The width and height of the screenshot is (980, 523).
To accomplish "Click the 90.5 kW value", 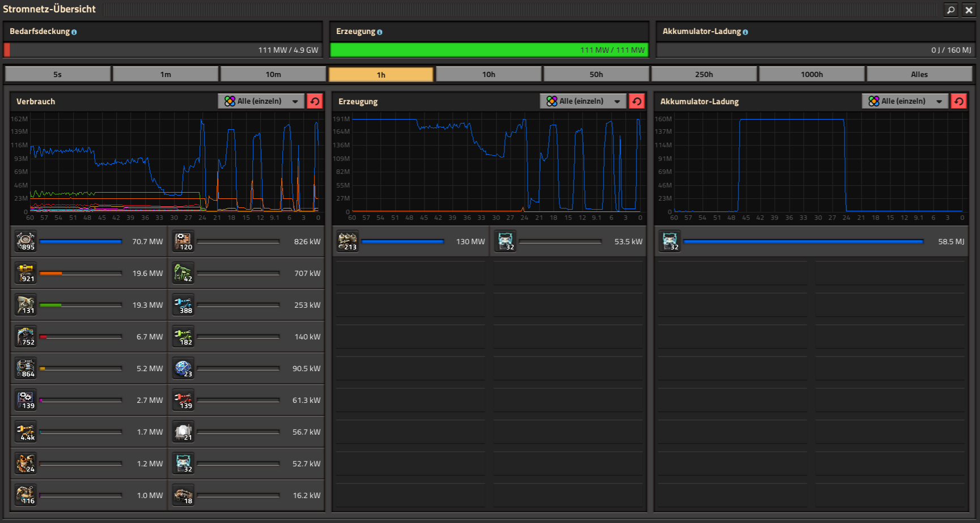I will point(306,369).
